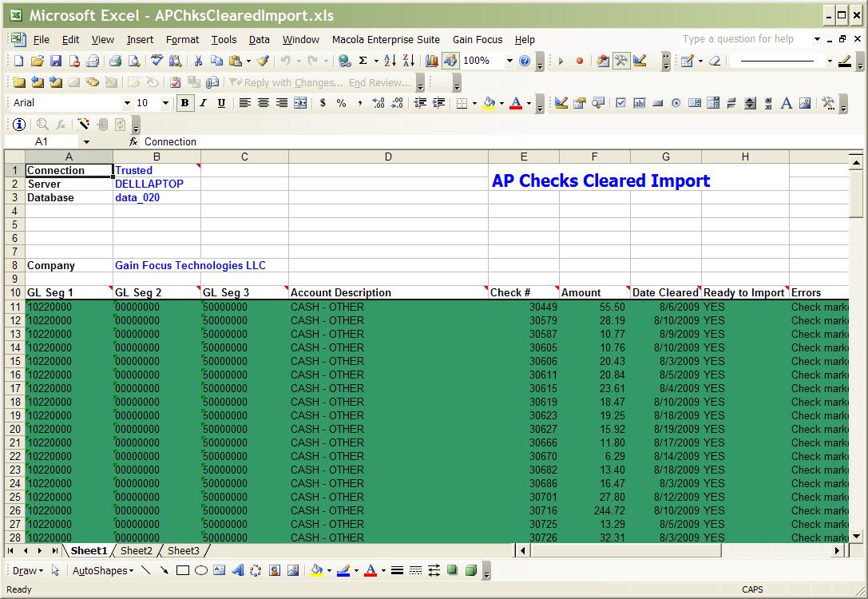
Task: Toggle Bold formatting
Action: click(x=185, y=103)
